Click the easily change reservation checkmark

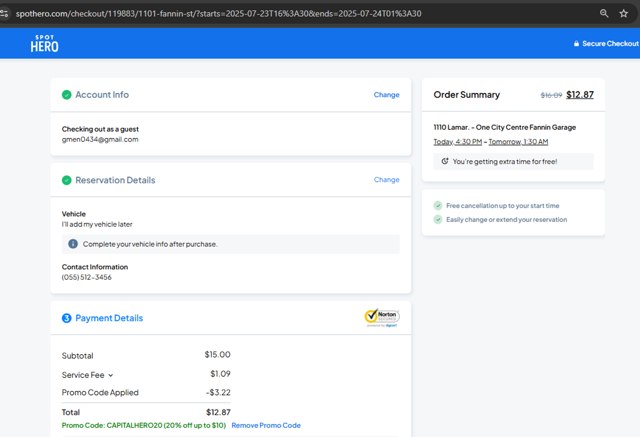coord(438,219)
